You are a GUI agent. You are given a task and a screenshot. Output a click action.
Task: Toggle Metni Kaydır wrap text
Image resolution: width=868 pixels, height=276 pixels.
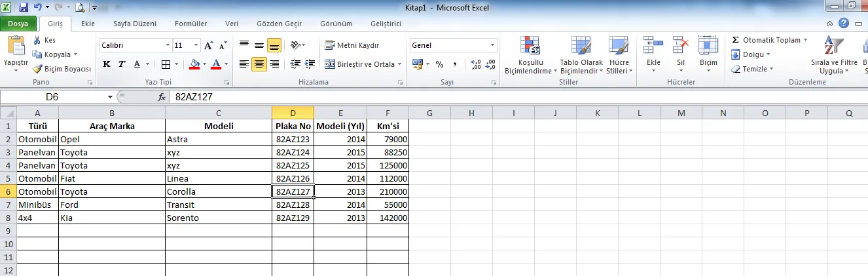click(x=352, y=45)
